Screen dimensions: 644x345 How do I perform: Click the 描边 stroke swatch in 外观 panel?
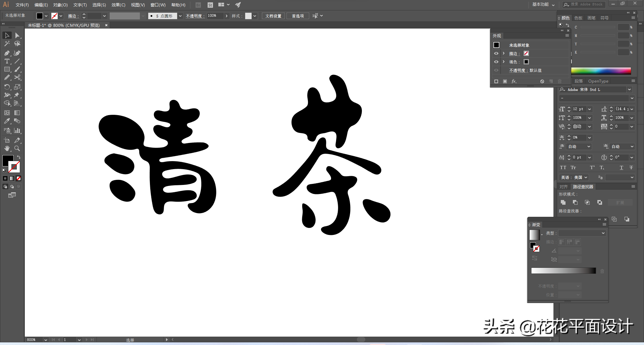point(526,53)
